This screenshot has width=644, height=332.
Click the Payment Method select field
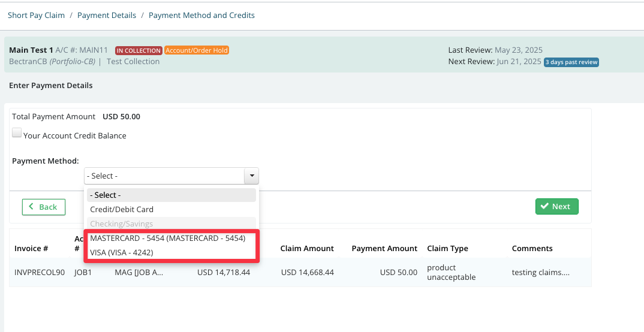coord(171,176)
